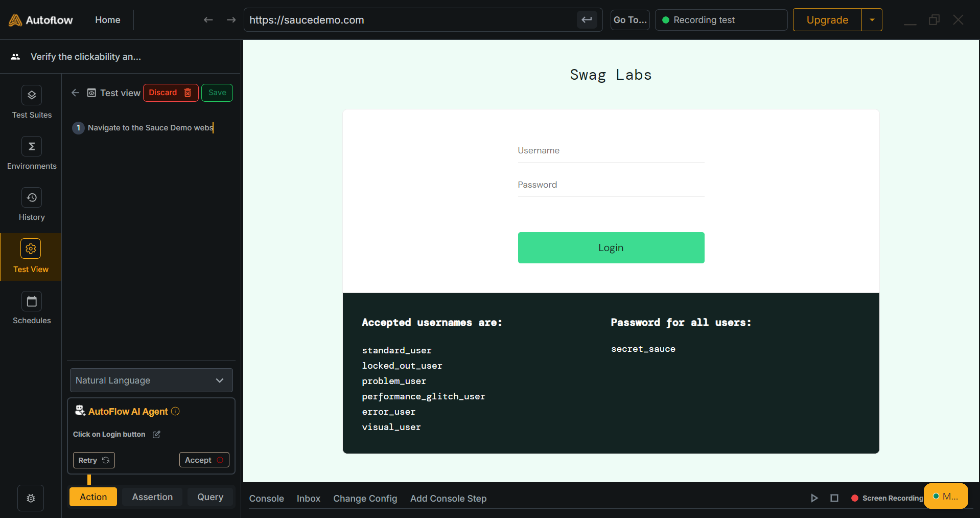Open the Test Suites sidebar icon
Screen dimensions: 980x518
[32, 95]
